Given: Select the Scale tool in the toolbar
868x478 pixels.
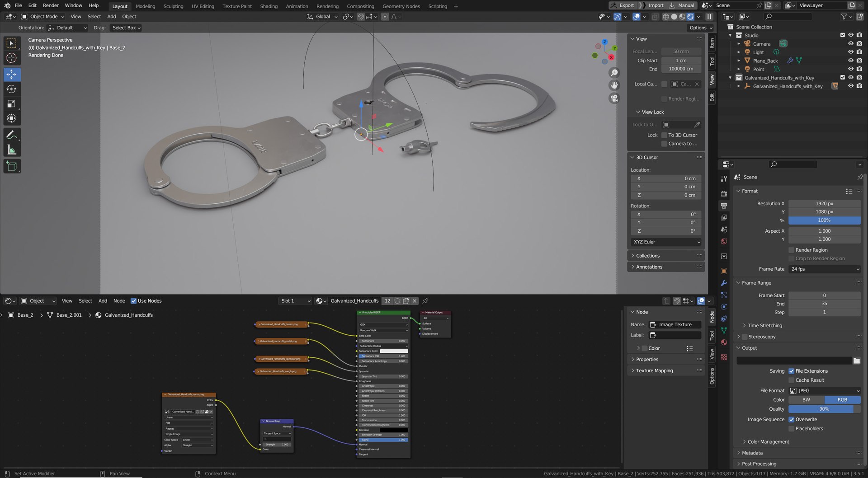Looking at the screenshot, I should click(x=12, y=104).
